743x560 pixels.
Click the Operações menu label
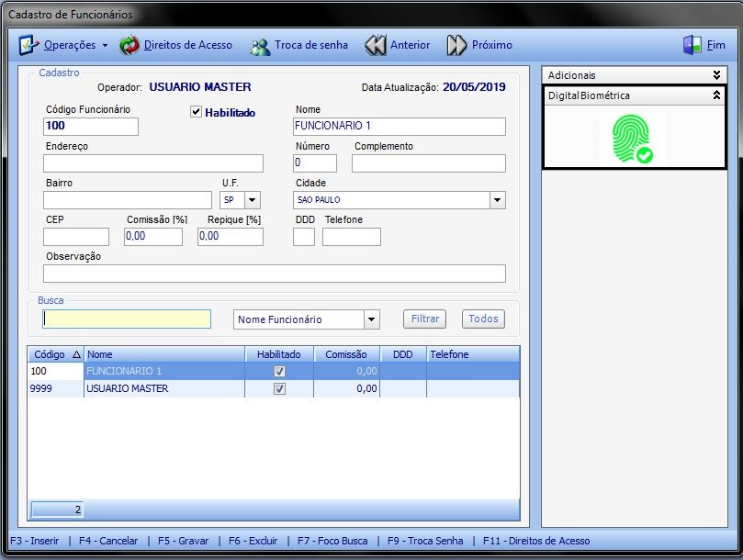pos(69,45)
